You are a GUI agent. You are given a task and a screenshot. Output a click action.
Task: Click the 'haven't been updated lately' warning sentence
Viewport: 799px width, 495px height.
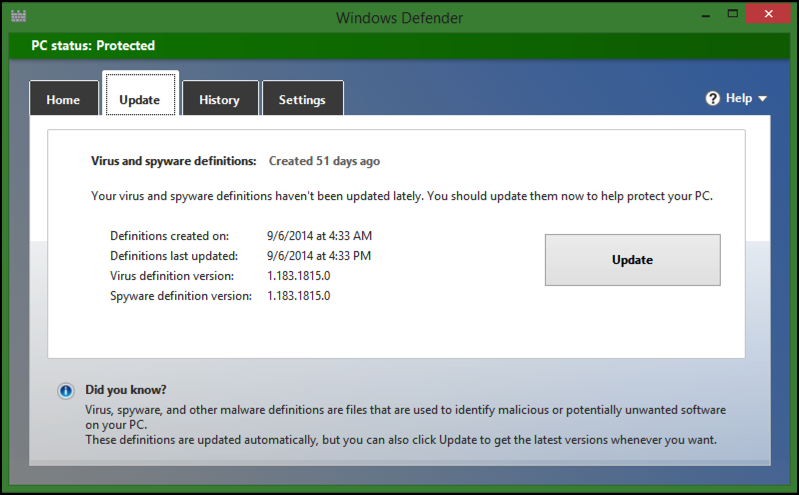tap(402, 196)
